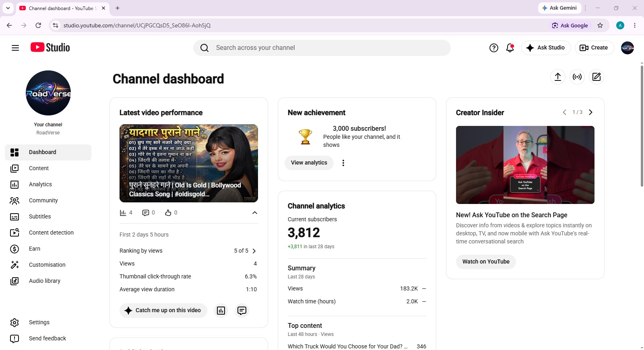Open the Chrome three-dot menu

(635, 25)
